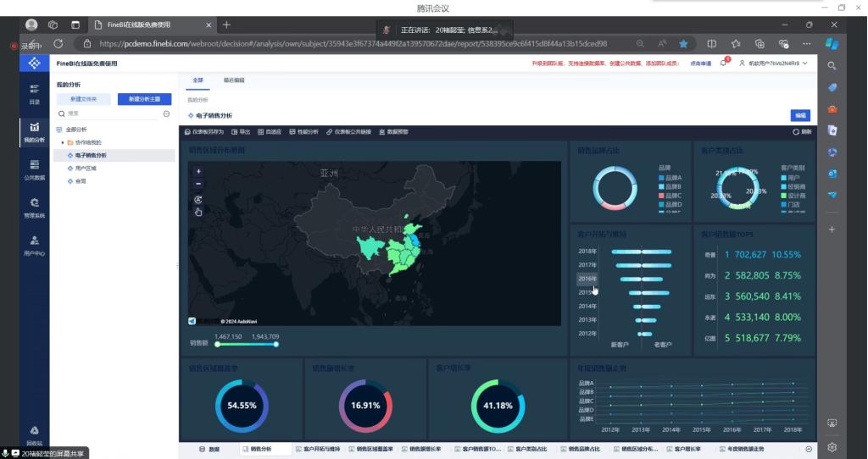
Task: Open 管理系统 in the left sidebar
Action: click(x=34, y=207)
